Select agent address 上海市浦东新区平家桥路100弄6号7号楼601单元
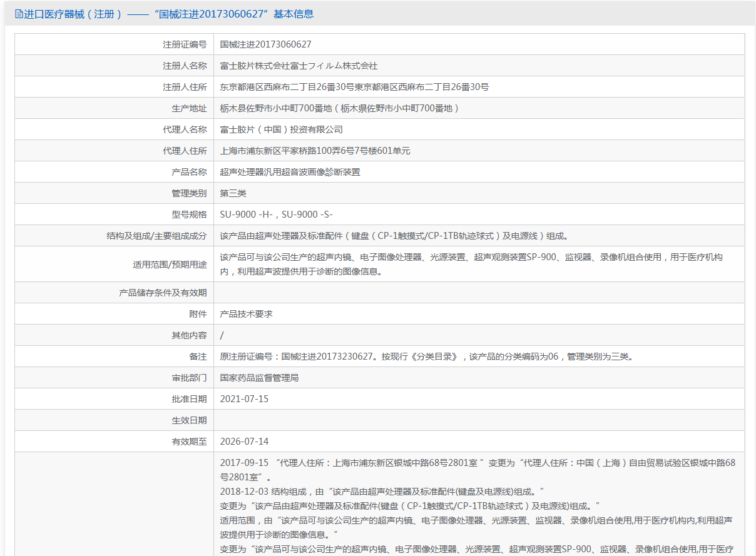 click(x=315, y=151)
